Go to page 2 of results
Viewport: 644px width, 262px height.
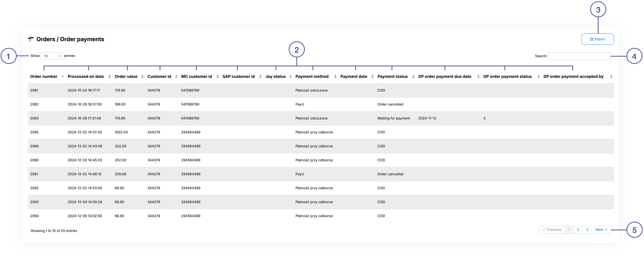pyautogui.click(x=578, y=230)
